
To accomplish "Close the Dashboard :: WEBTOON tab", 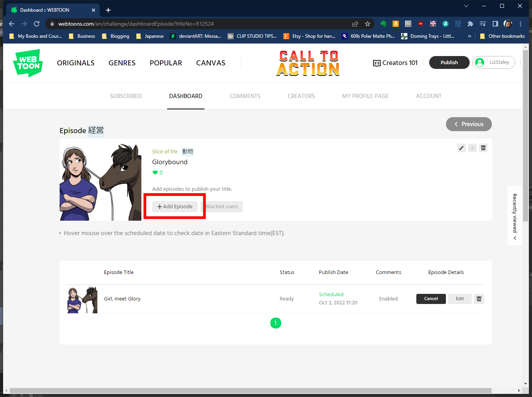I will click(93, 10).
